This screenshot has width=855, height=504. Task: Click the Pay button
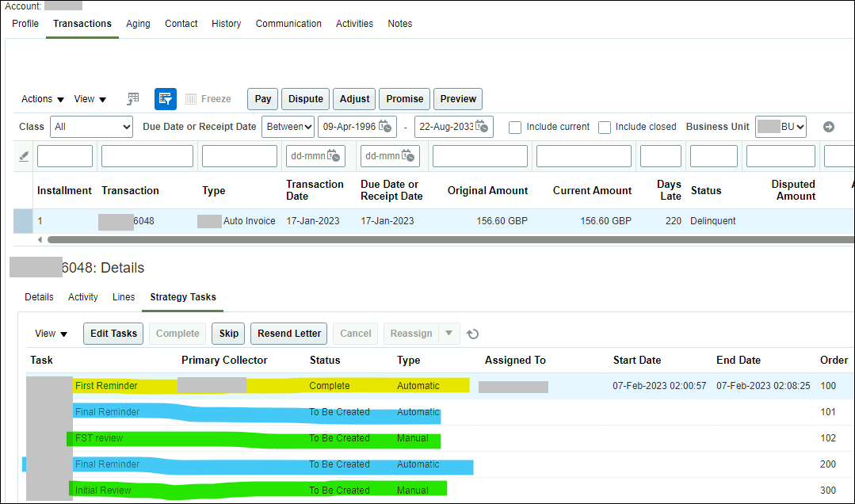pyautogui.click(x=262, y=98)
